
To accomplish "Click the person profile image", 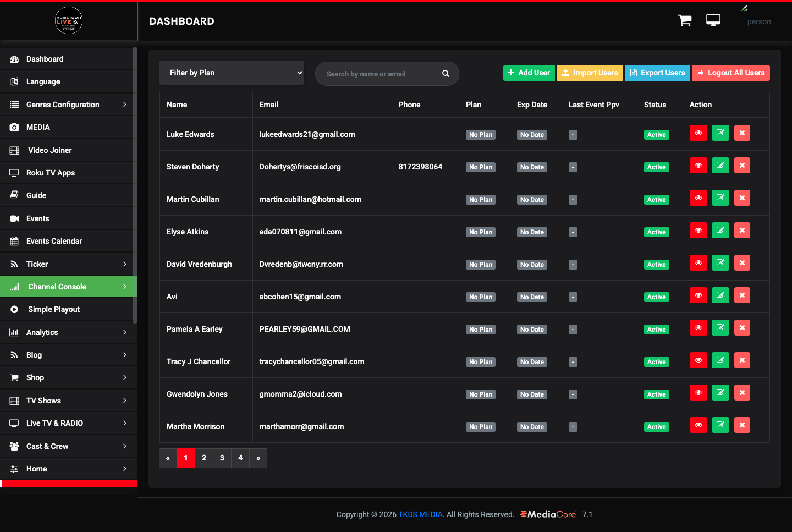I will click(758, 17).
